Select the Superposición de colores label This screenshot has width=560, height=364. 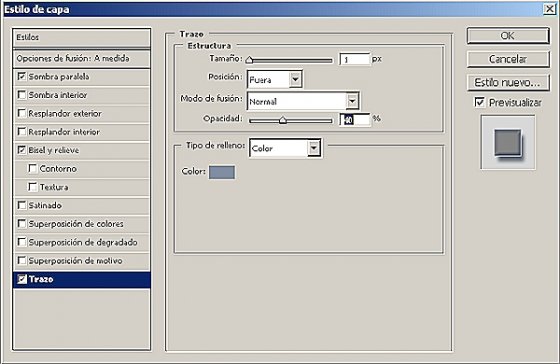click(76, 224)
